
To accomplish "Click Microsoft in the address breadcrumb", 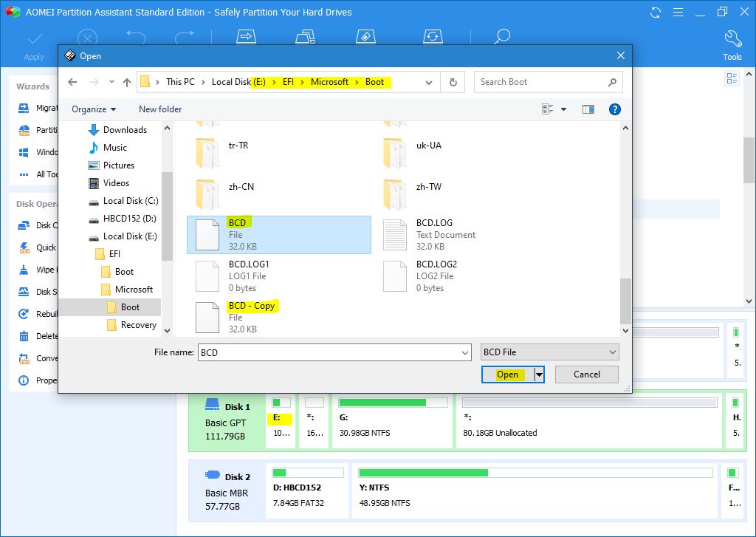I will [x=329, y=82].
